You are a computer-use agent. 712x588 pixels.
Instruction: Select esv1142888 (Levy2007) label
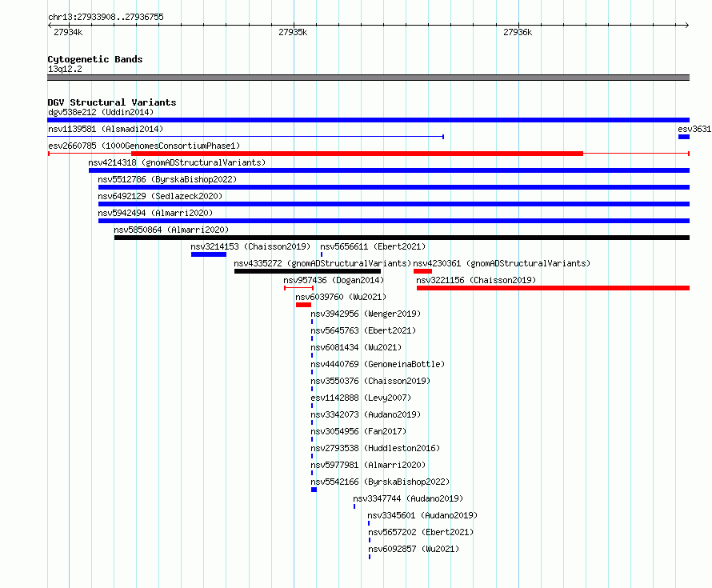pyautogui.click(x=361, y=398)
